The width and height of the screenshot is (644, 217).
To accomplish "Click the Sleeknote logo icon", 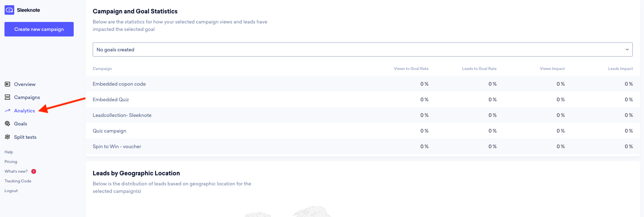I will coord(9,10).
